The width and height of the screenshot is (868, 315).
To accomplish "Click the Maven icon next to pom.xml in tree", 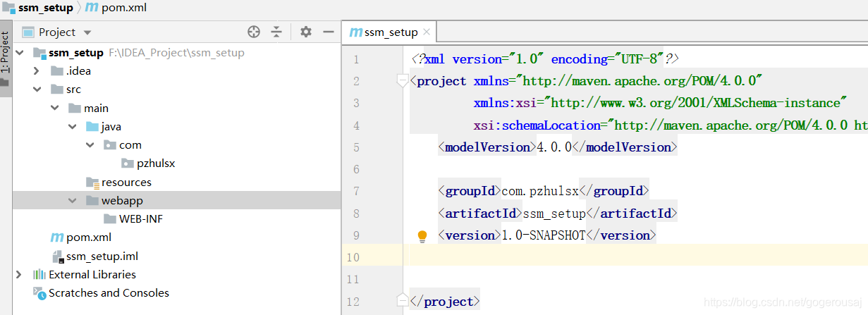I will pos(56,237).
